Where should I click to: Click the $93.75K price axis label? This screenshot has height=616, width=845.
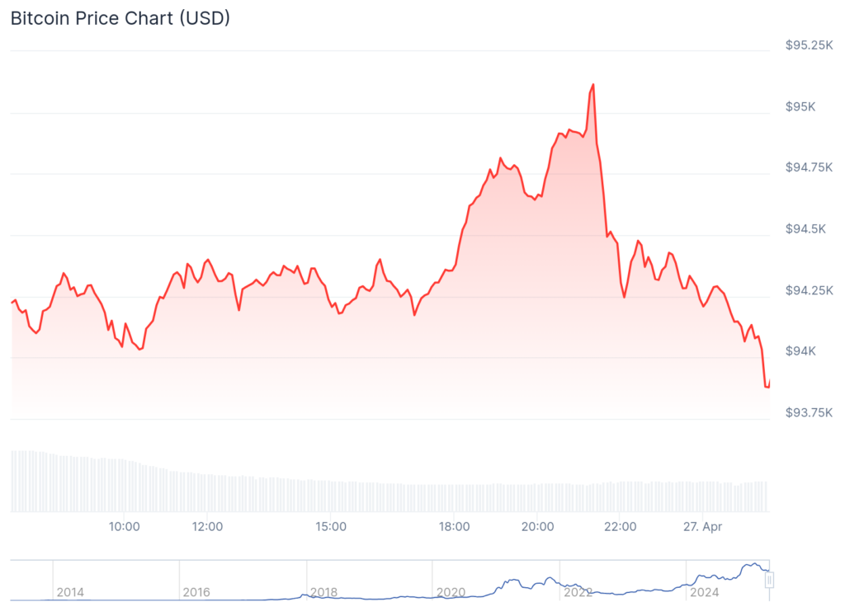810,412
